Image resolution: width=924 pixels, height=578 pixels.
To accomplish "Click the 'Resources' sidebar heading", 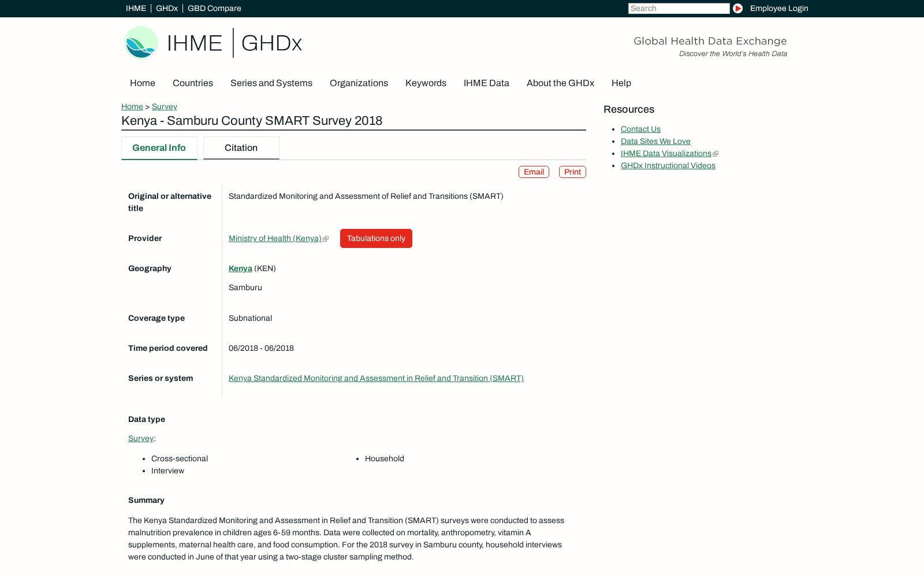I will pos(629,109).
